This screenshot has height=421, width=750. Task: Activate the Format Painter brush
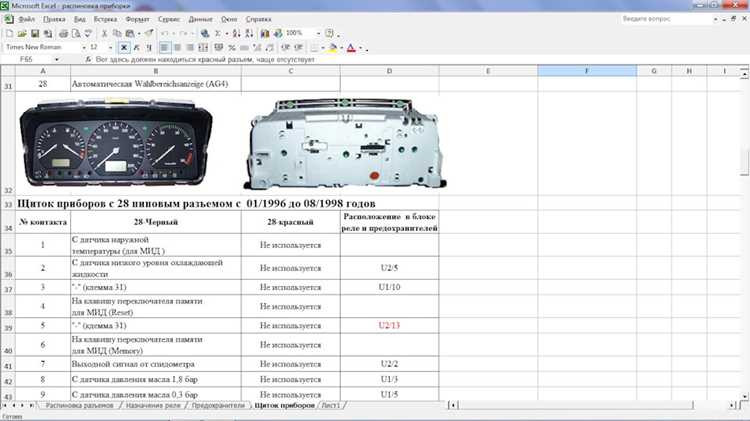pos(149,33)
